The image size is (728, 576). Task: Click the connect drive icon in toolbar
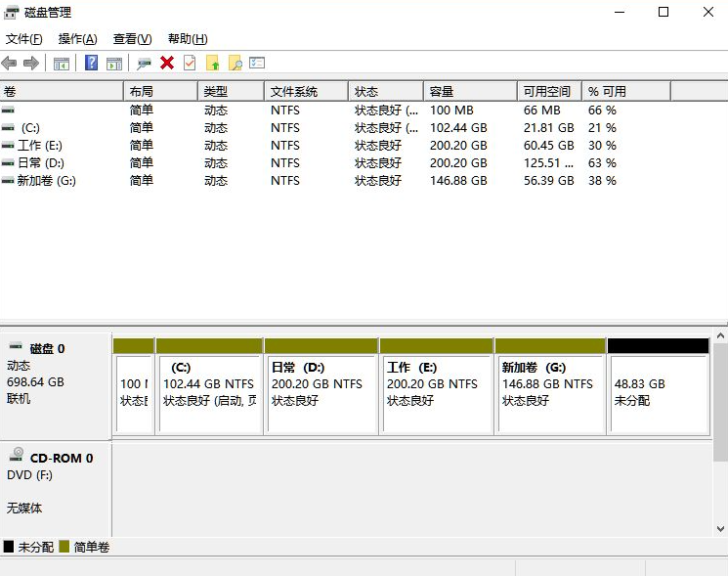coord(144,64)
